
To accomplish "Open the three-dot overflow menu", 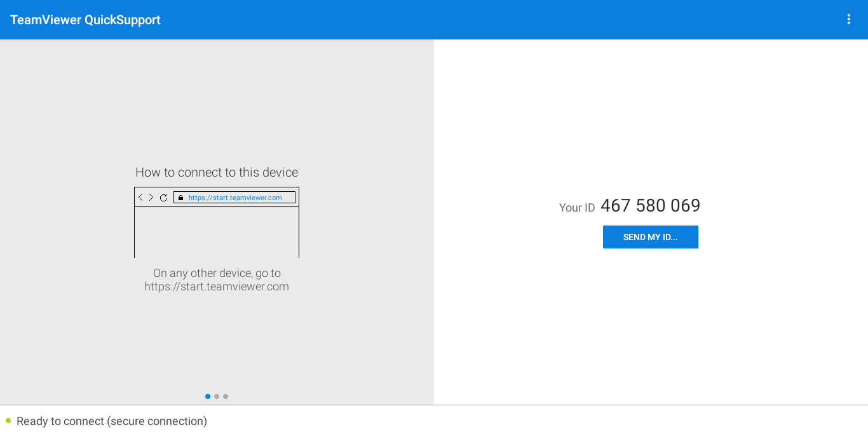I will pyautogui.click(x=848, y=20).
